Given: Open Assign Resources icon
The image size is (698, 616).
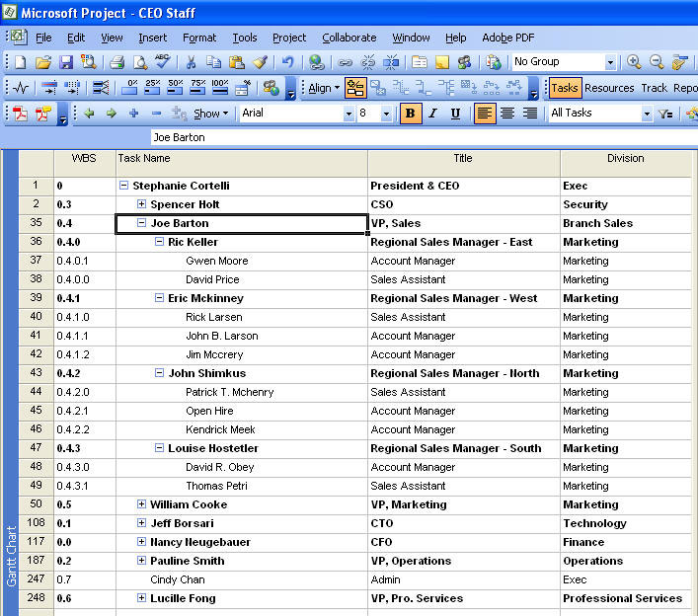Looking at the screenshot, I should point(464,62).
